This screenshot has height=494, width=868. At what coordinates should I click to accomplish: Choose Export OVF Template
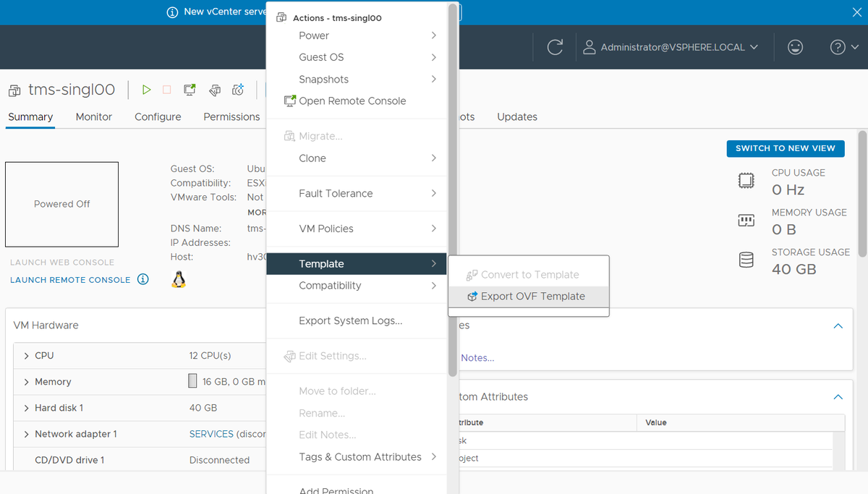[529, 297]
